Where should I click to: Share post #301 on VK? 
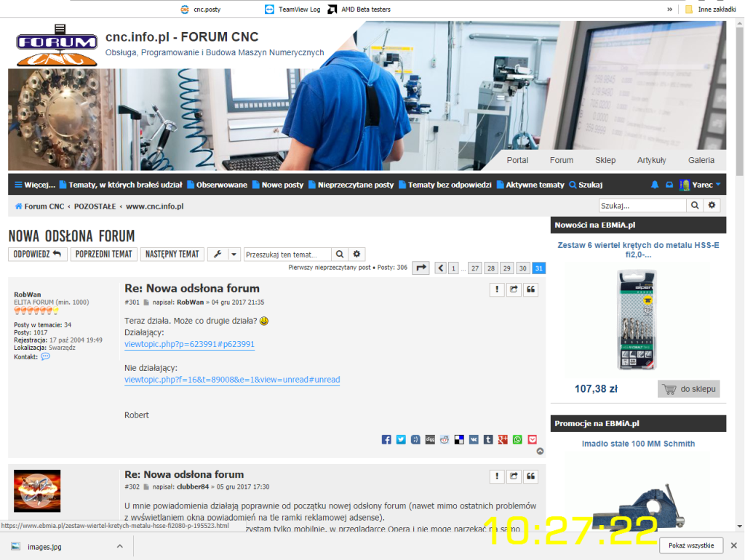coord(474,439)
